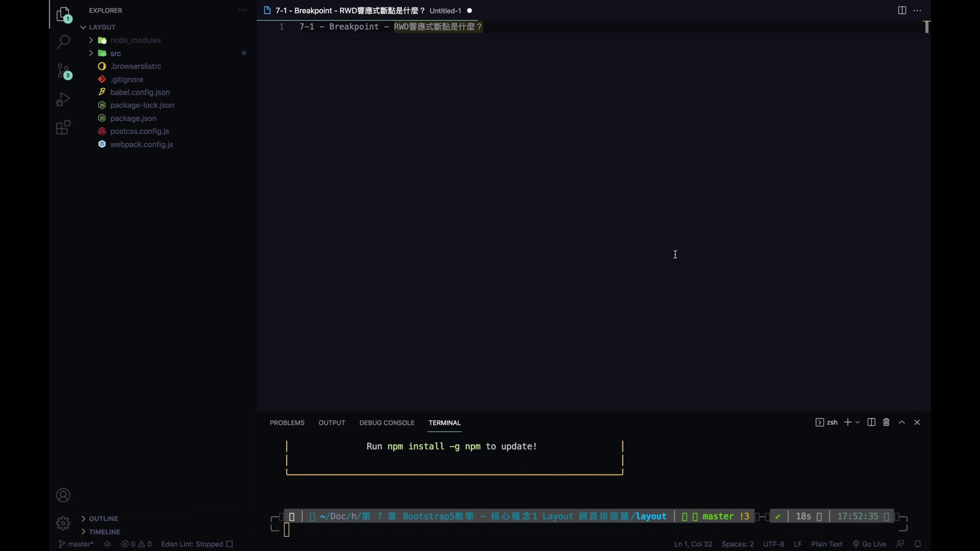Open the Explorer view in the activity bar
The height and width of the screenshot is (551, 980).
(x=63, y=15)
